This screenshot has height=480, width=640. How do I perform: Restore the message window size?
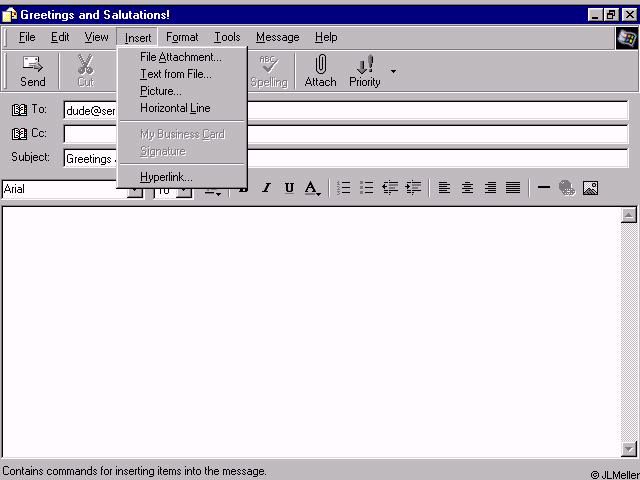(x=611, y=15)
